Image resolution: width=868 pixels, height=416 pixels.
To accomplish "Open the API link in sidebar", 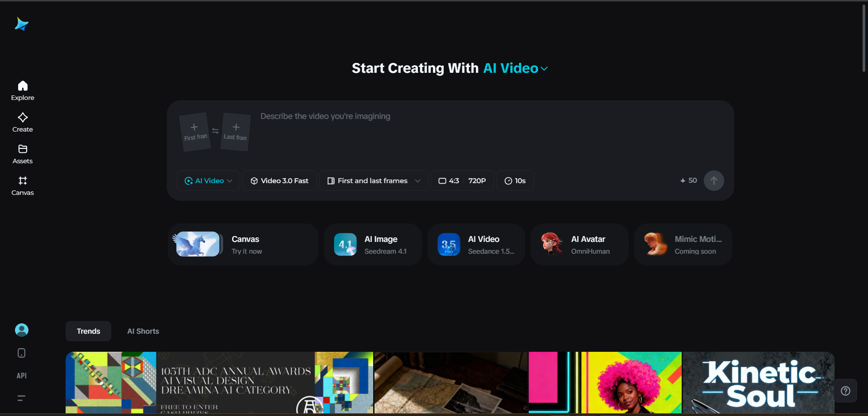I will click(22, 376).
